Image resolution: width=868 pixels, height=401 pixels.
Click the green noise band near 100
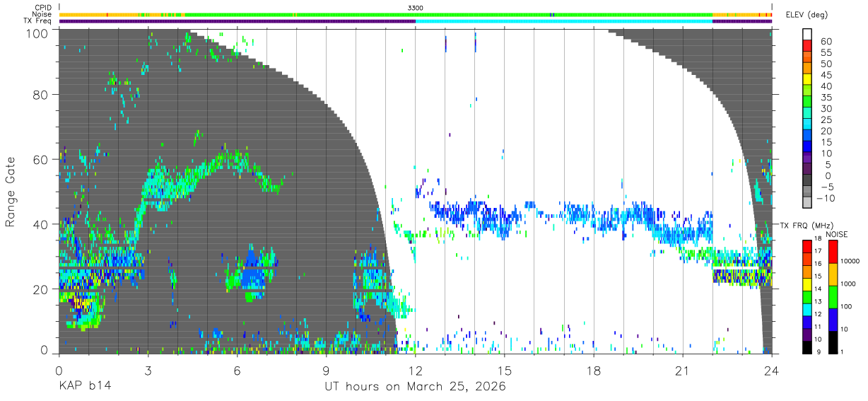(833, 296)
